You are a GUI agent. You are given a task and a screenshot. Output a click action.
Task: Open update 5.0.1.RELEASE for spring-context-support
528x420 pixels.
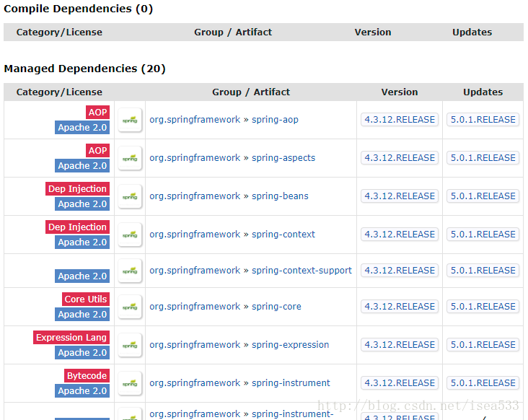(x=483, y=270)
